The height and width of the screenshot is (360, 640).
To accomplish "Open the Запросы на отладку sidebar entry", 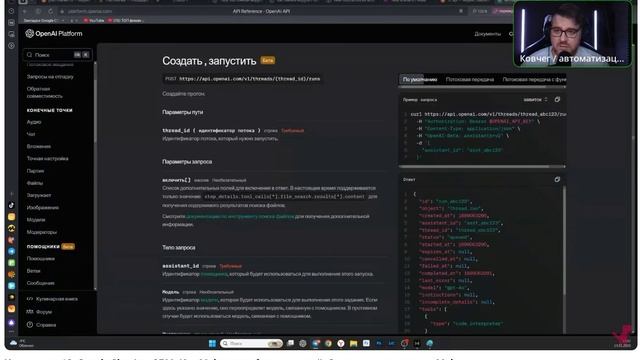I will [50, 76].
